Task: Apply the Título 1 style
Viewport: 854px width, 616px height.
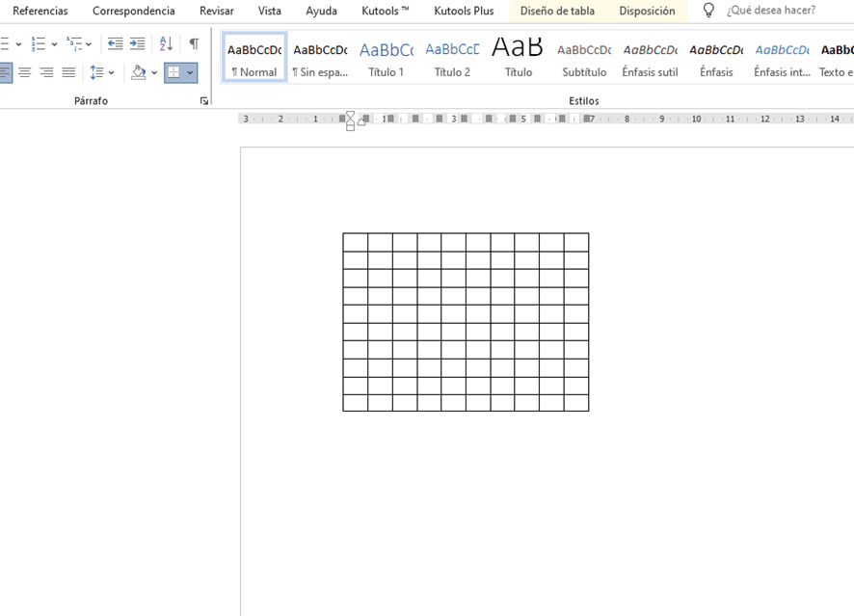Action: tap(387, 58)
